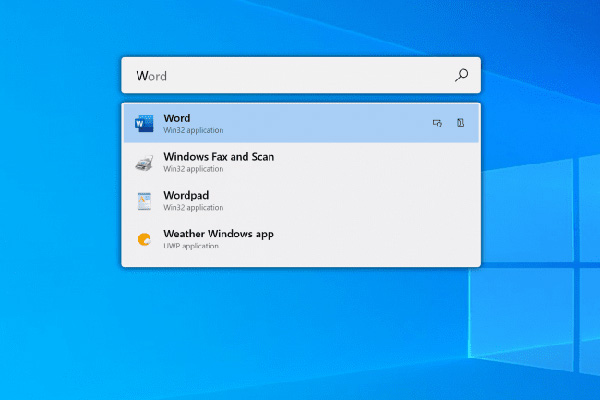This screenshot has height=400, width=600.
Task: Open Word's containing folder icon
Action: 460,123
